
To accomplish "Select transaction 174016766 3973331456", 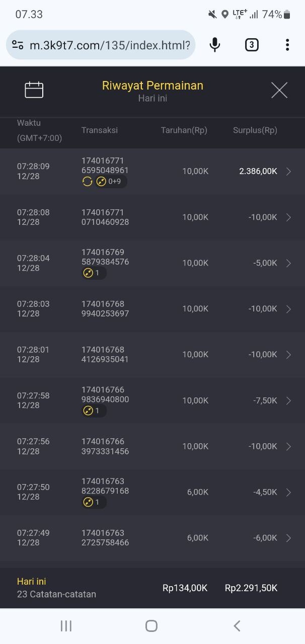I will pos(105,446).
